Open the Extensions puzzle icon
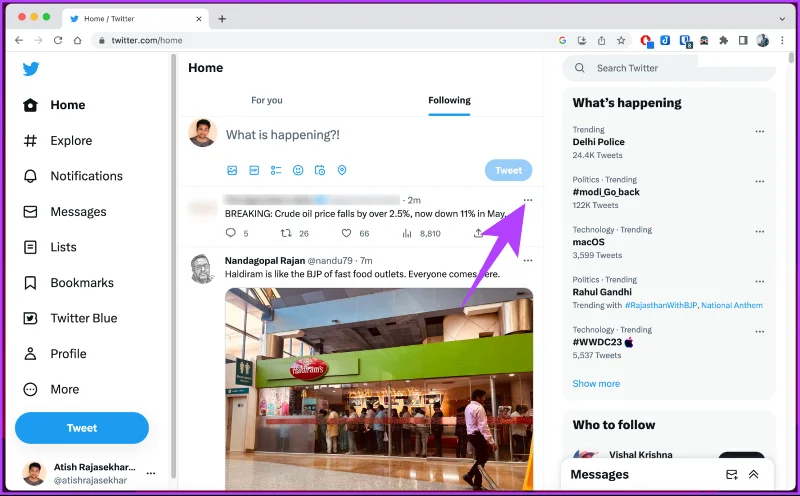800x496 pixels. coord(723,40)
